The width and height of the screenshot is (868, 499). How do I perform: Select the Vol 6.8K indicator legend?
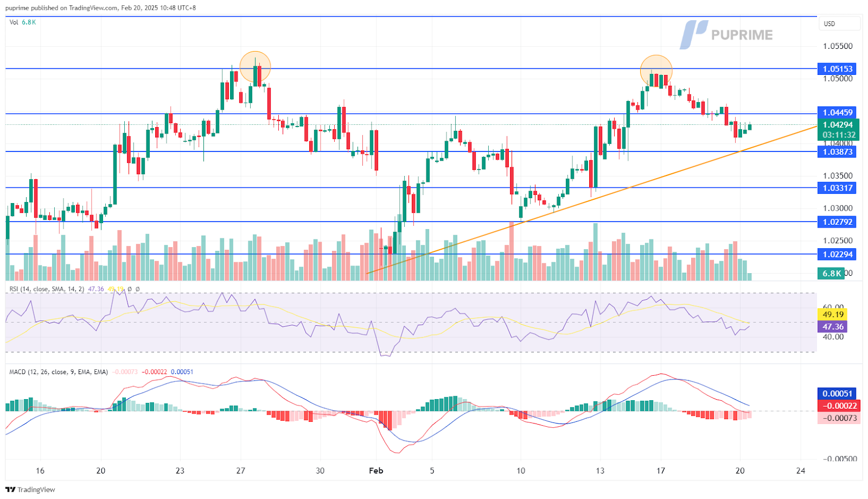click(23, 22)
